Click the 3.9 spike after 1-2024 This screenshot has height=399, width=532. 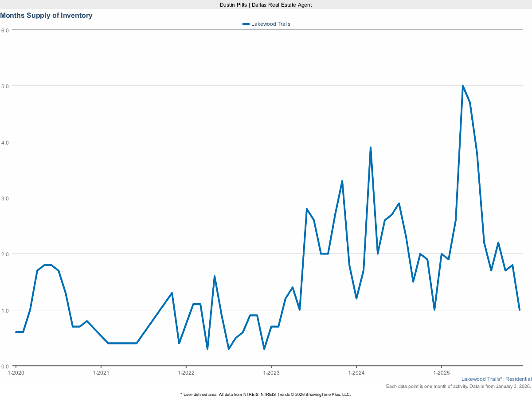click(x=371, y=146)
